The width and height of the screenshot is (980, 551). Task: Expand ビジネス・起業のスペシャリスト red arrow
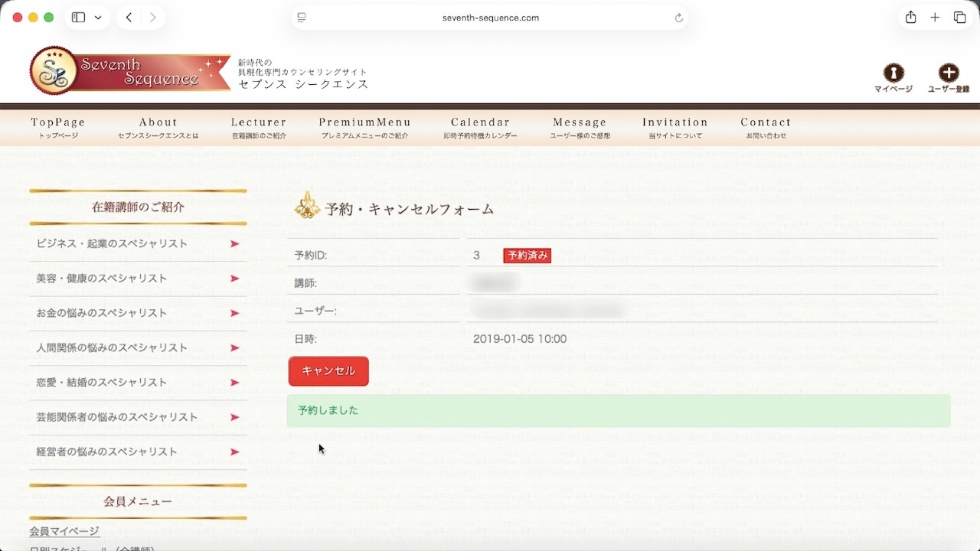click(234, 244)
